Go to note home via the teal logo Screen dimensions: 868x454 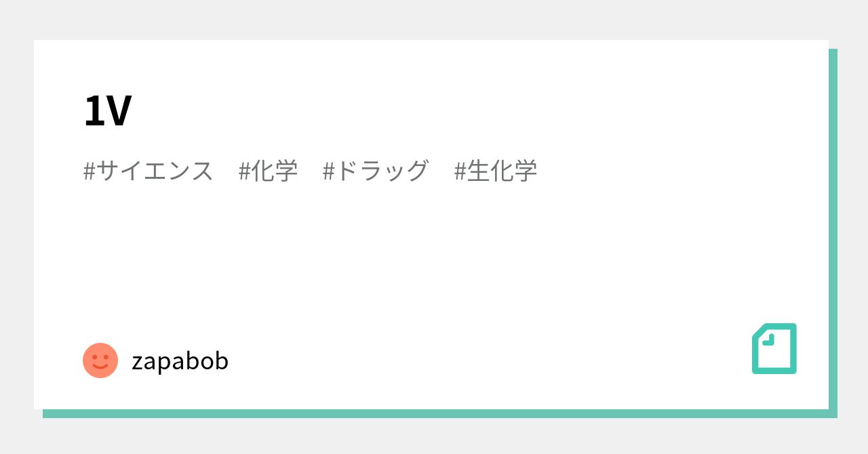tap(774, 348)
